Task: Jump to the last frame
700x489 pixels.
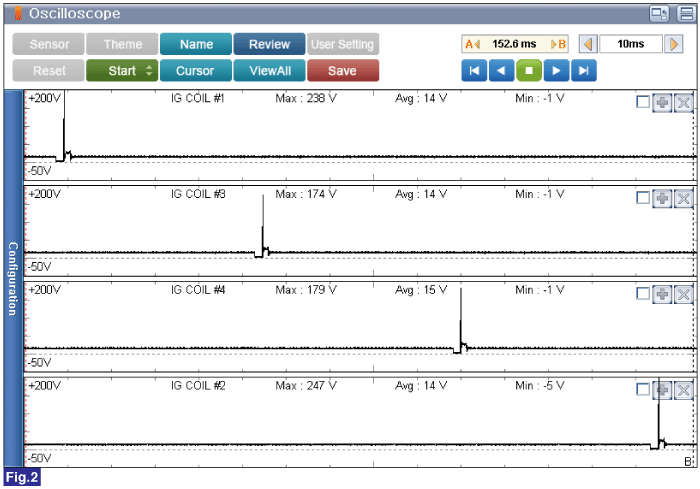Action: [584, 71]
